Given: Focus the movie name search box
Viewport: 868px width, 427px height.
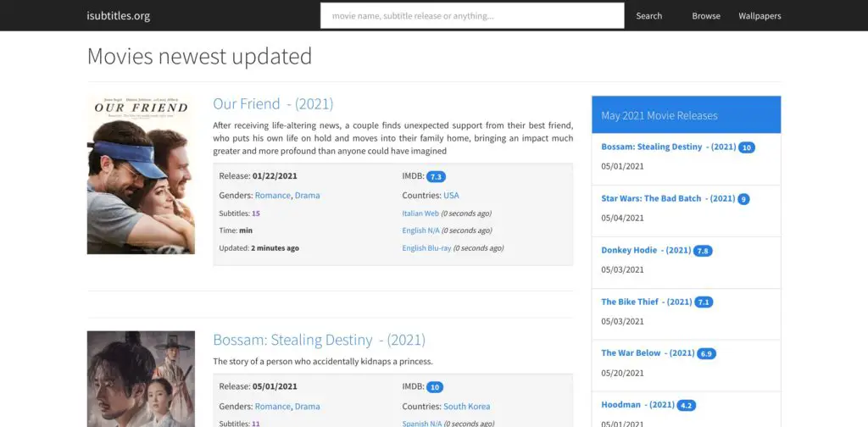Looking at the screenshot, I should 472,15.
